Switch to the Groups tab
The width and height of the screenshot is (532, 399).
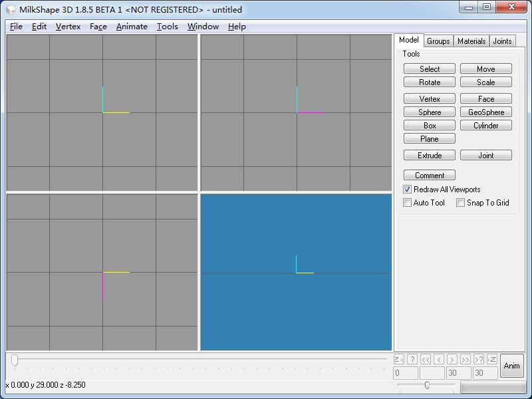(438, 41)
